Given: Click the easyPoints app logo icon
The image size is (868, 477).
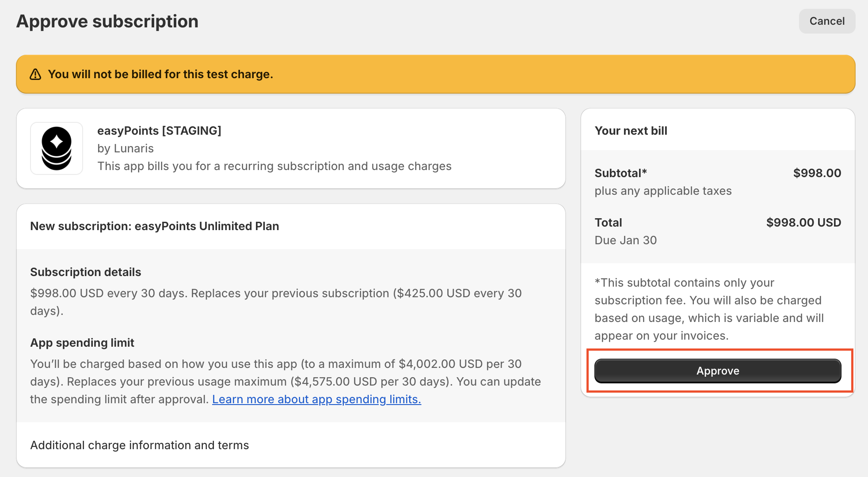Looking at the screenshot, I should tap(57, 148).
